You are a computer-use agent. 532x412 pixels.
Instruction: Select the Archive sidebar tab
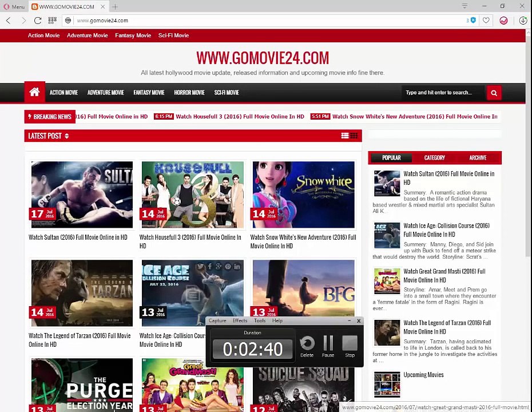coord(478,158)
